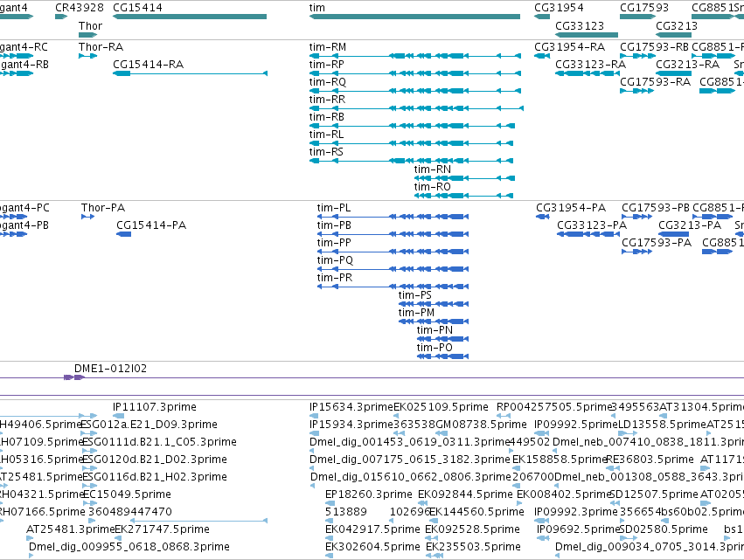Select the tim-PM protein label
The width and height of the screenshot is (744, 560).
(x=416, y=313)
